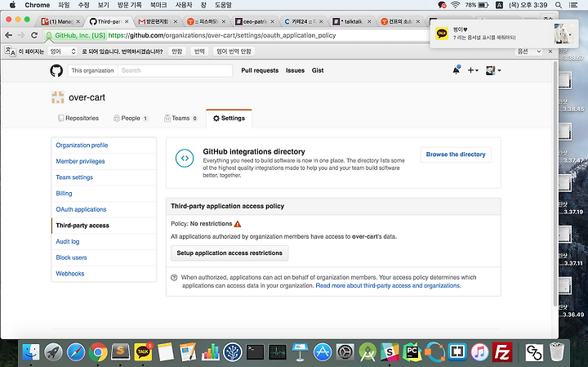588x367 pixels.
Task: Click Setup application access restrictions button
Action: click(229, 253)
